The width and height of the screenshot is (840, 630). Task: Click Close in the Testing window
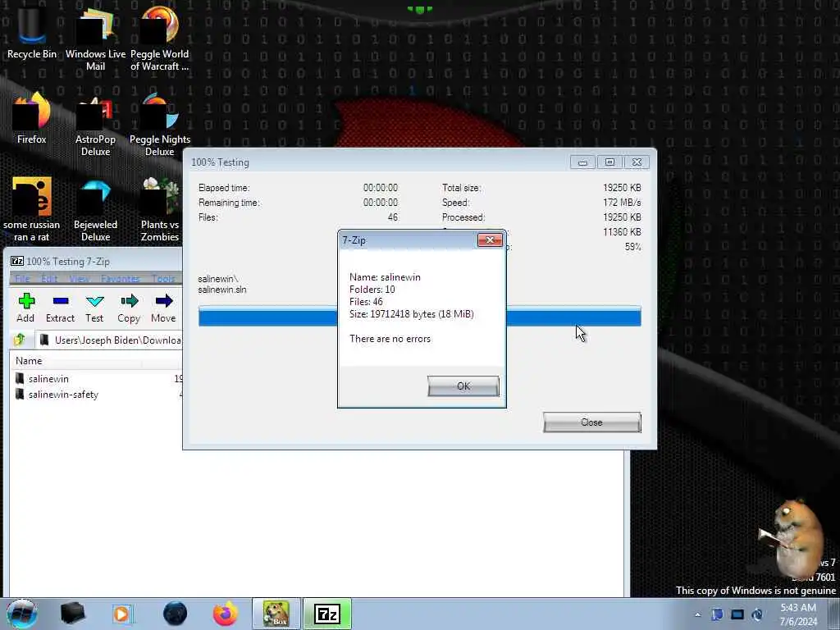(x=592, y=422)
